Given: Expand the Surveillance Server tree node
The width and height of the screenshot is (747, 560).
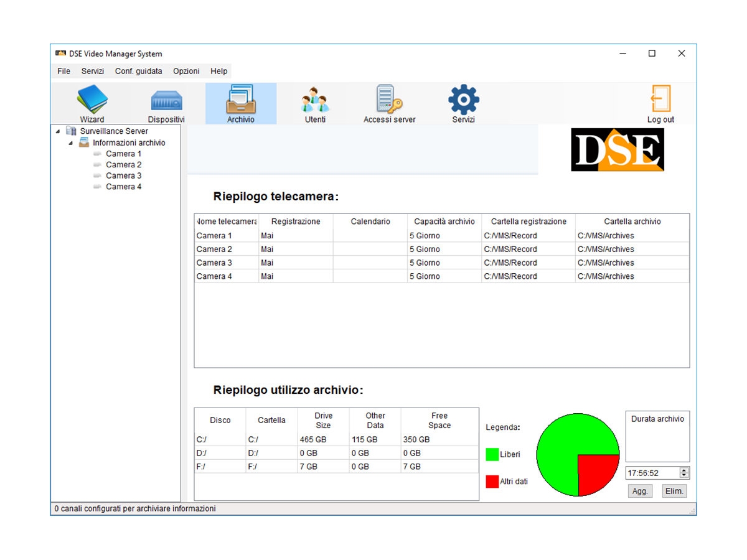Looking at the screenshot, I should click(59, 131).
